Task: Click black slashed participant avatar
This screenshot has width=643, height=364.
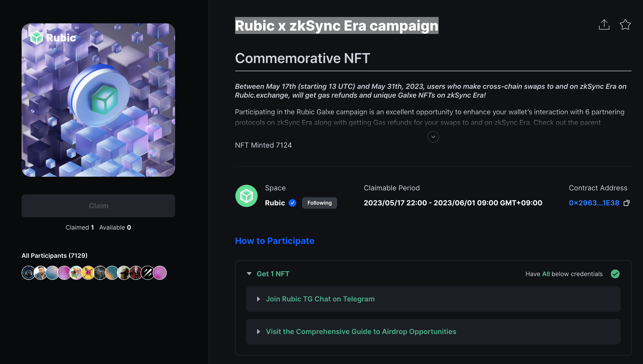Action: 148,273
